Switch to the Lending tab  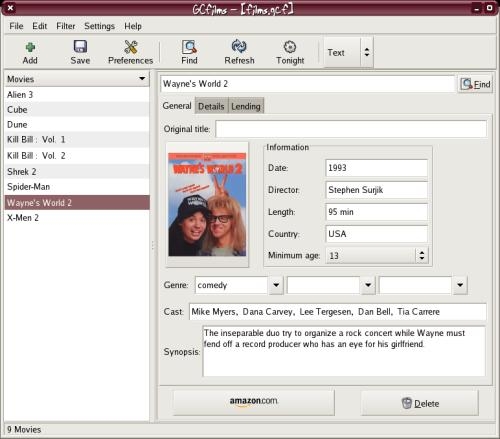pos(246,106)
